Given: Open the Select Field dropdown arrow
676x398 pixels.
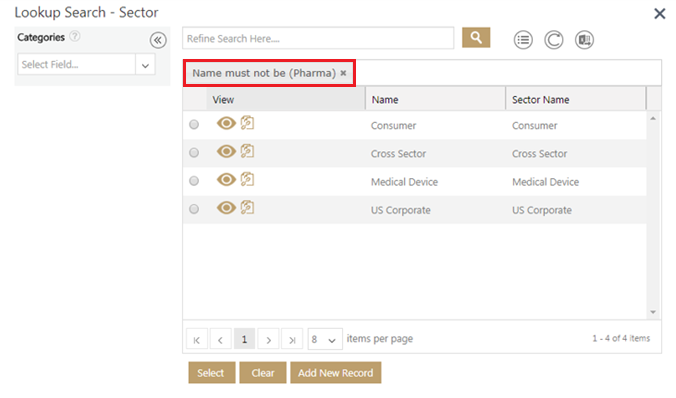Looking at the screenshot, I should click(x=145, y=65).
